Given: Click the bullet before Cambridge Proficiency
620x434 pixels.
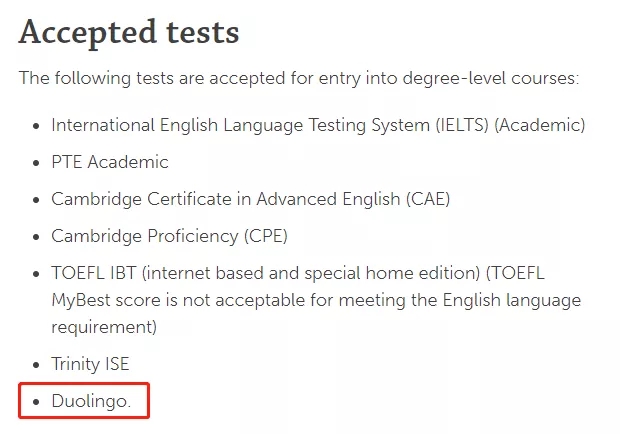Looking at the screenshot, I should (36, 237).
